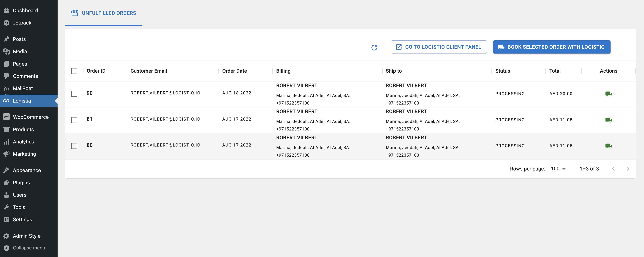Open the Logistiq menu label
This screenshot has height=257, width=644.
click(22, 101)
